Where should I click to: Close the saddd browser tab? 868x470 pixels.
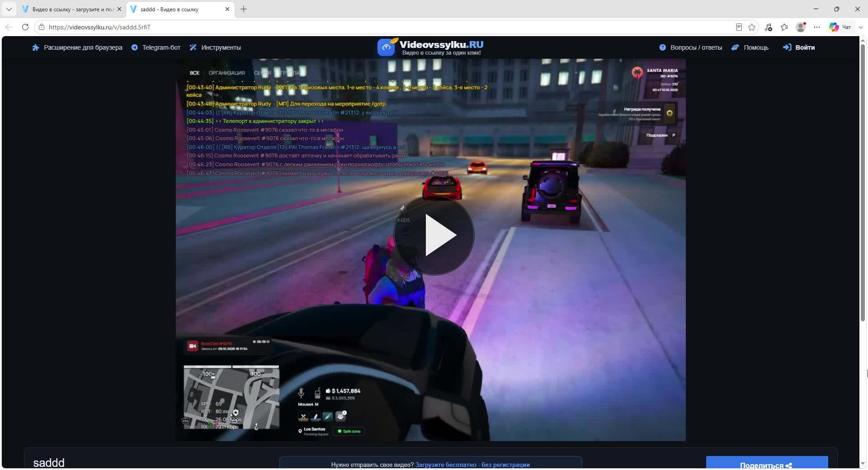coord(227,9)
